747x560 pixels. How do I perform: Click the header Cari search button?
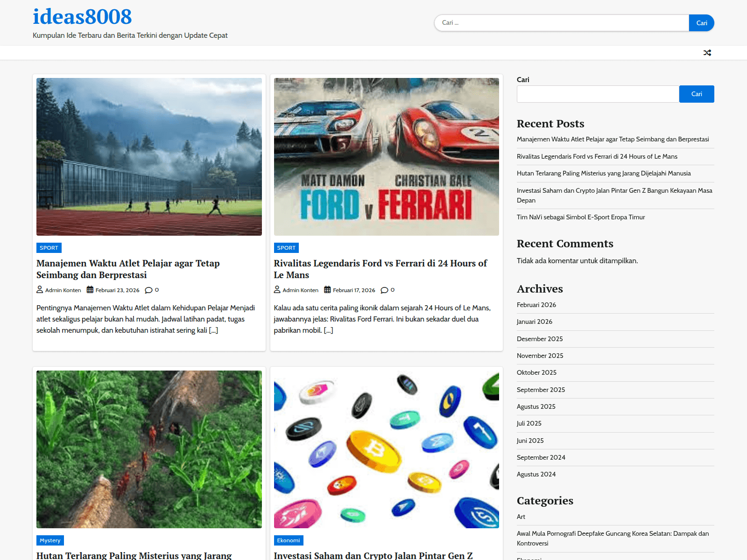(x=701, y=23)
